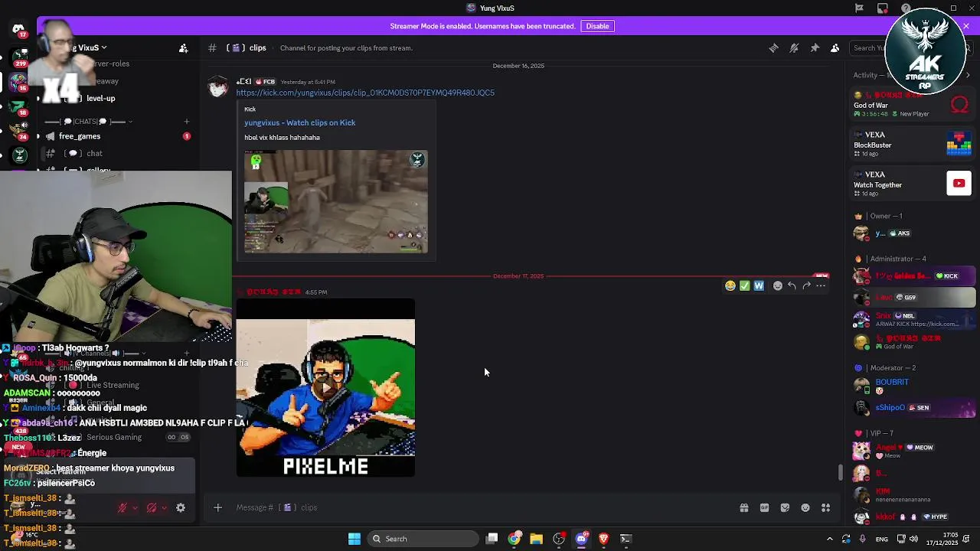The height and width of the screenshot is (551, 980).
Task: Open Task View on taskbar
Action: (x=492, y=539)
